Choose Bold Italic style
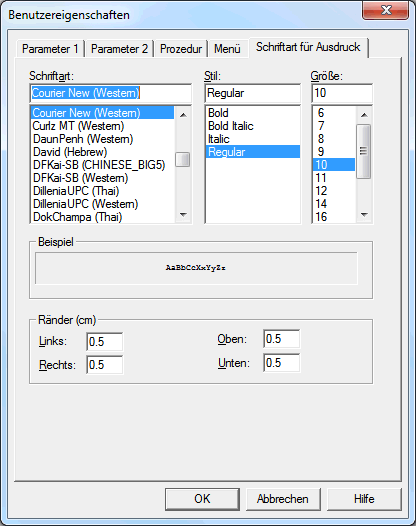 click(253, 126)
